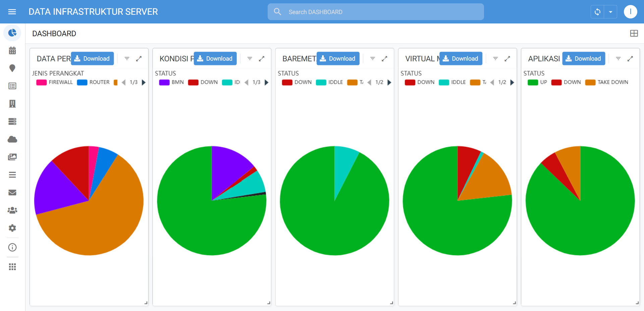The image size is (644, 311).
Task: Open the location pin sidebar item
Action: click(x=12, y=68)
